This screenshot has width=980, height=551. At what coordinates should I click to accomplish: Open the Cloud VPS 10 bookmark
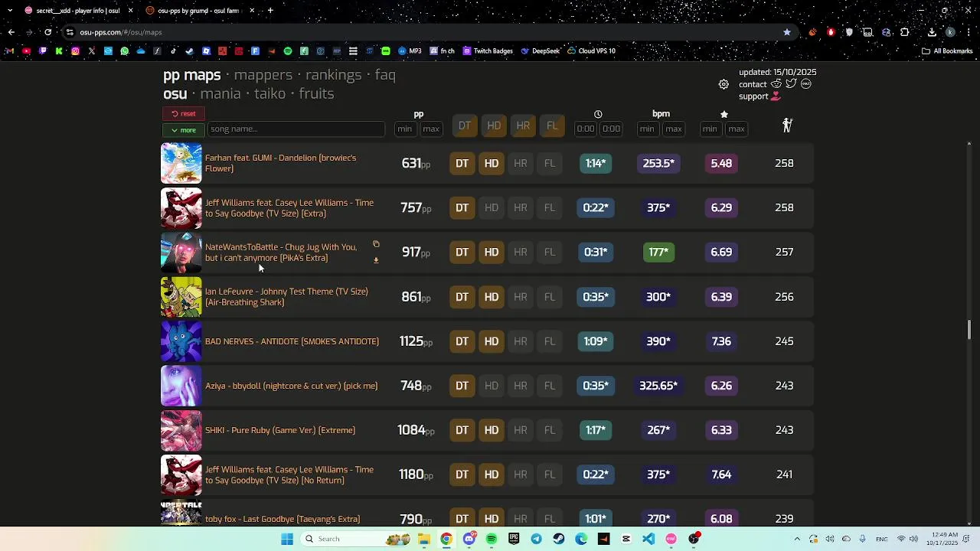click(591, 51)
